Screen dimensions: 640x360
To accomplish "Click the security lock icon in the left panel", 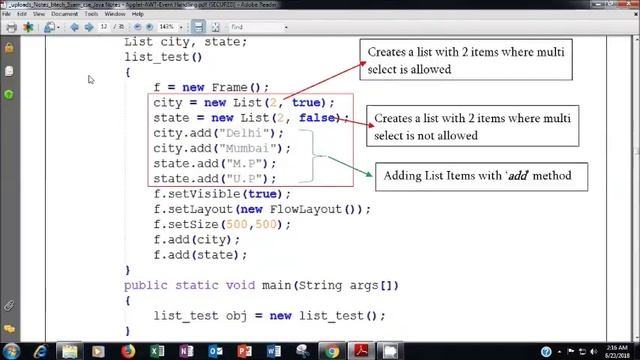I will (x=9, y=48).
